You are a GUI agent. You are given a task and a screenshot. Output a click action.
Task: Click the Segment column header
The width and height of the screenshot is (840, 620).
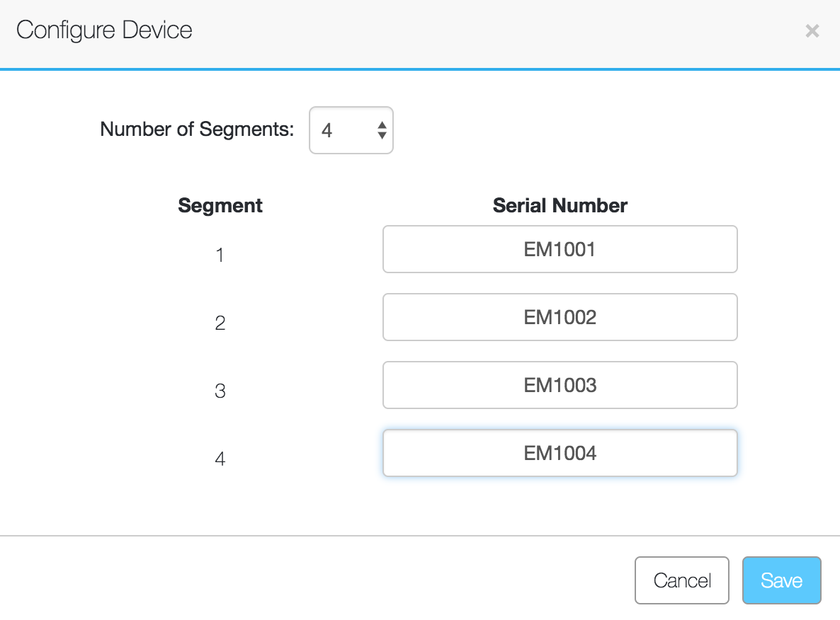[220, 205]
